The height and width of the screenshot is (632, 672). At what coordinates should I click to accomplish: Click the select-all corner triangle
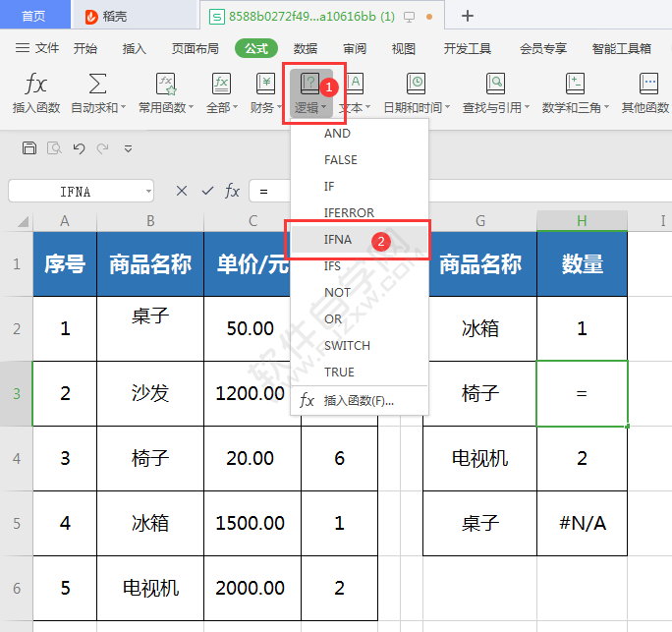pos(23,221)
